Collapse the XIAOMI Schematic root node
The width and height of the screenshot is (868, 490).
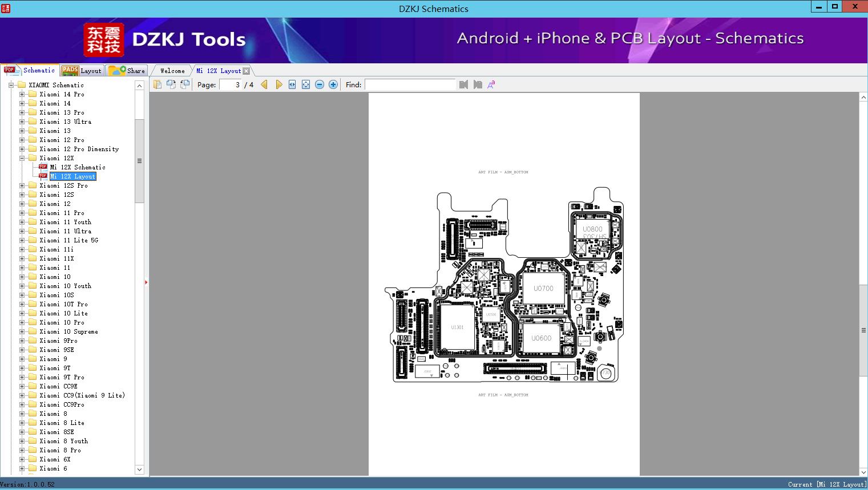tap(11, 85)
